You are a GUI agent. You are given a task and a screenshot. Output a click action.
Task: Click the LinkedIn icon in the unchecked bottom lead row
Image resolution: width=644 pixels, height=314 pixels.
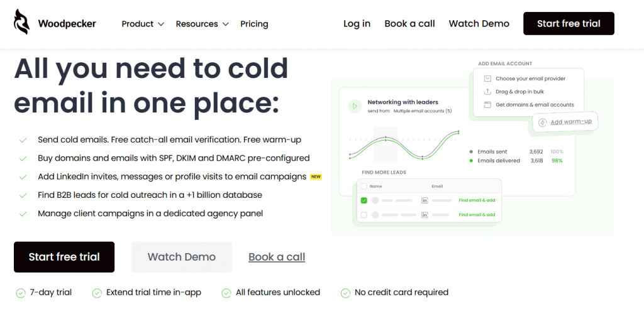click(425, 215)
